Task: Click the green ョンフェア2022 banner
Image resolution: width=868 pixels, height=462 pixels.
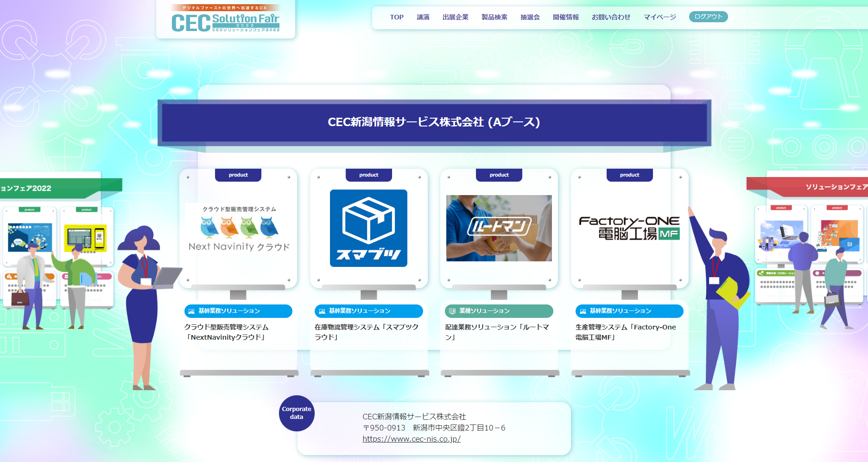Action: tap(60, 188)
